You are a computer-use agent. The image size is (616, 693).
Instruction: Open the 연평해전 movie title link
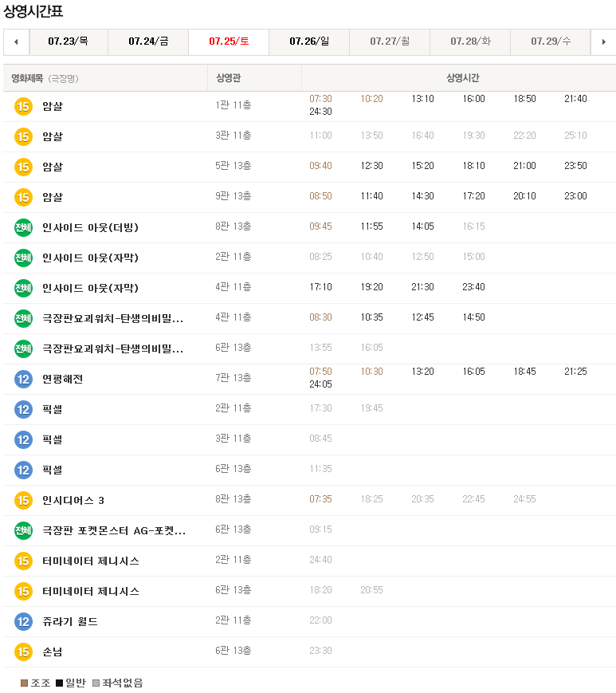coord(62,379)
